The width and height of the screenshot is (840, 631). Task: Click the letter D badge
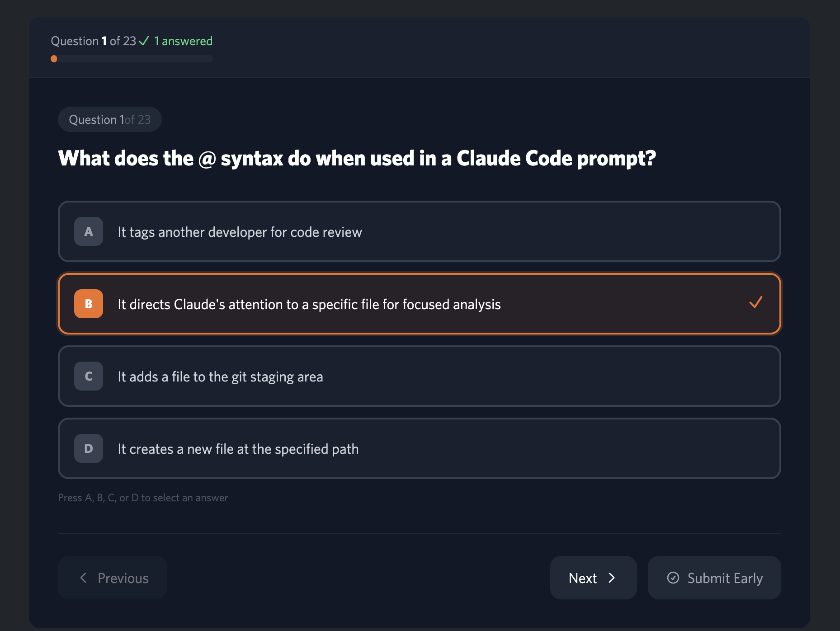89,448
